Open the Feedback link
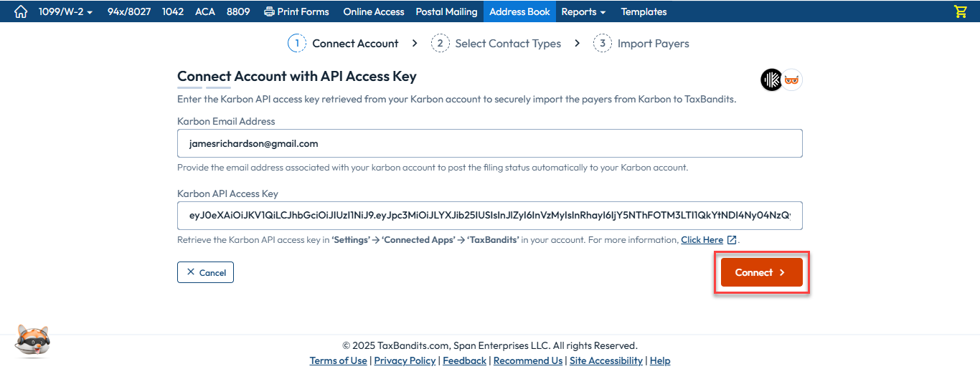Image resolution: width=980 pixels, height=374 pixels. (464, 360)
